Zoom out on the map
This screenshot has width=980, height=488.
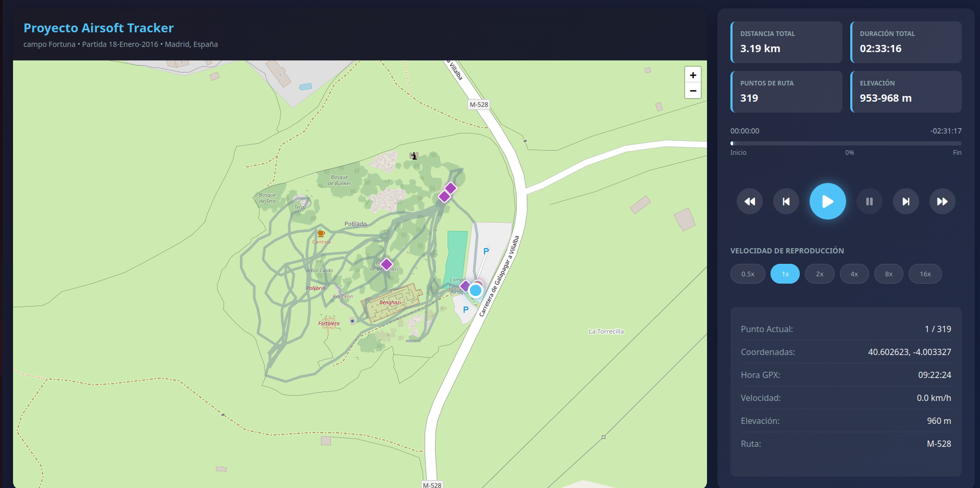click(692, 90)
